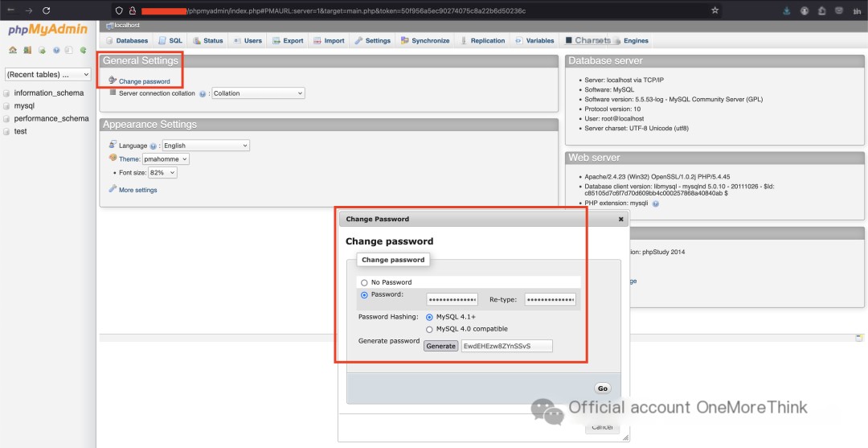Click the browser address bar URL

pyautogui.click(x=357, y=10)
